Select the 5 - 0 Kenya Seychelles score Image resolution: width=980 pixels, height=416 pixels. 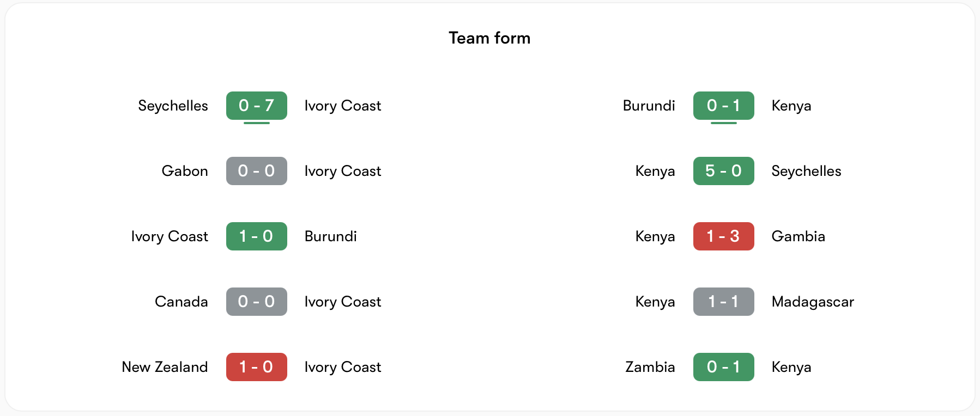coord(723,171)
